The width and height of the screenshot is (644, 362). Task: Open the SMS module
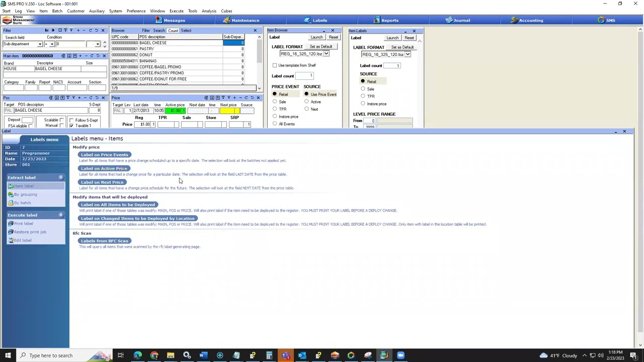[606, 20]
